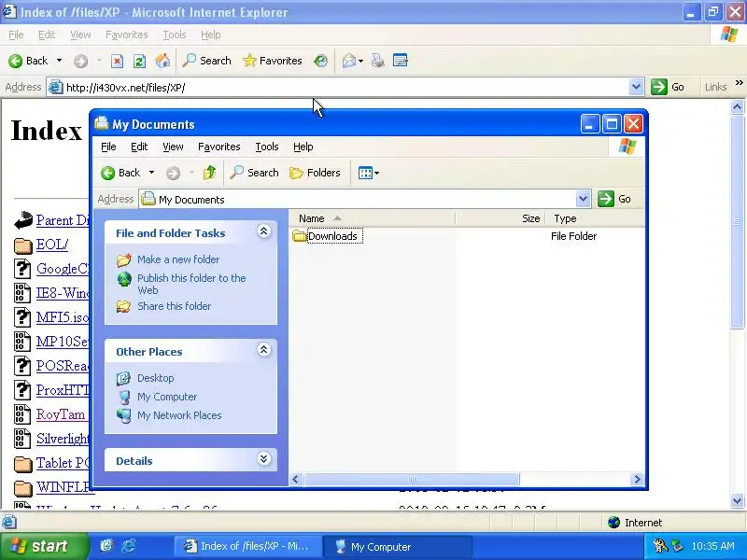This screenshot has width=747, height=560.
Task: Click Back arrow in My Documents window
Action: click(120, 173)
